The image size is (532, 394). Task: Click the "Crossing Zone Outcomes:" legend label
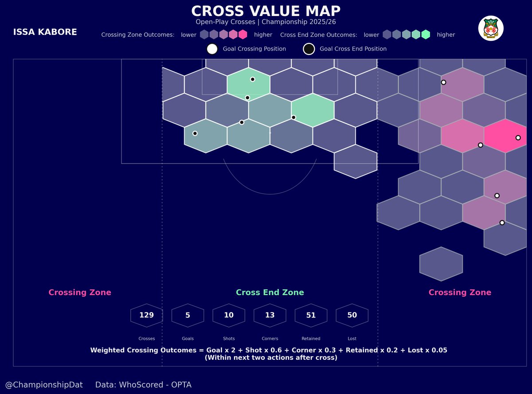[138, 35]
